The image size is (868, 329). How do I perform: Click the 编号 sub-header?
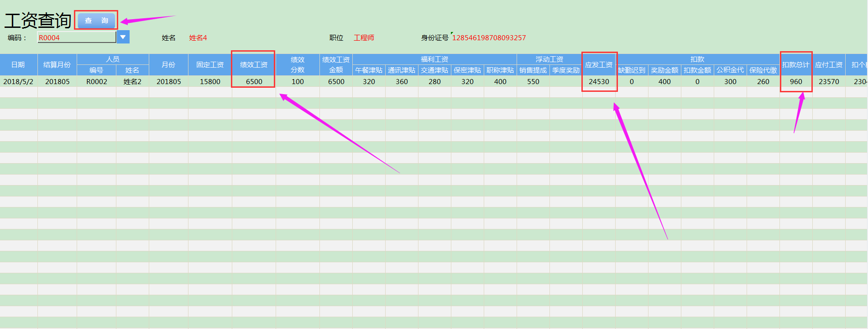point(96,70)
